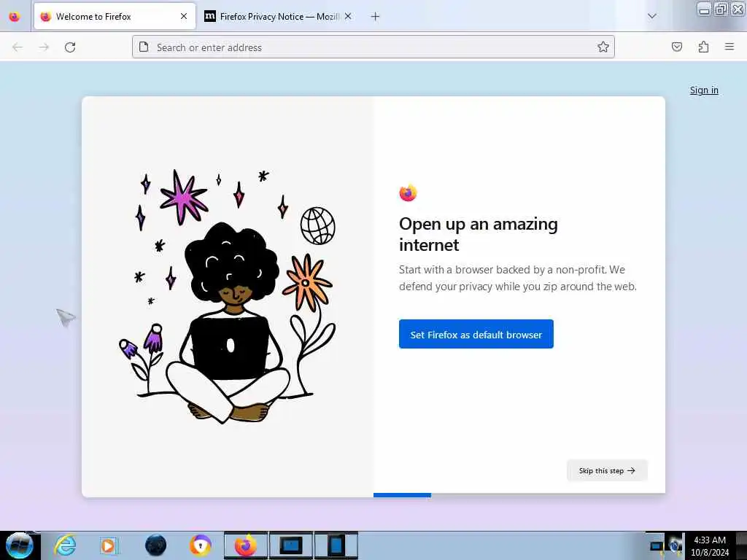Select the second blue window taskbar button
The height and width of the screenshot is (560, 747).
(x=336, y=545)
